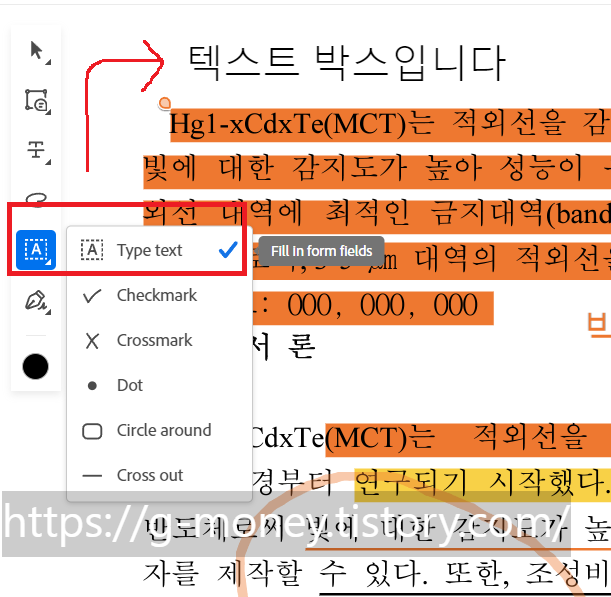Click the Circle around rounded-rectangle icon
Screen dimensions: 611x597
(92, 431)
